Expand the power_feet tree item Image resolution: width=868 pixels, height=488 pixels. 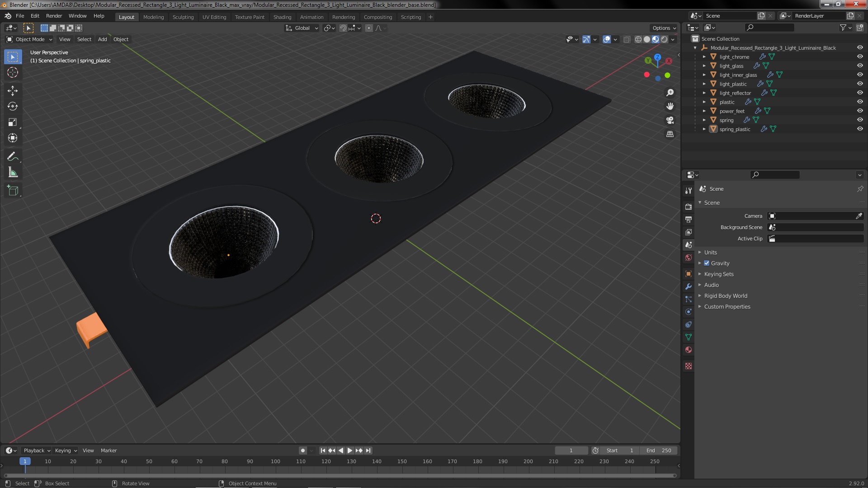coord(704,111)
